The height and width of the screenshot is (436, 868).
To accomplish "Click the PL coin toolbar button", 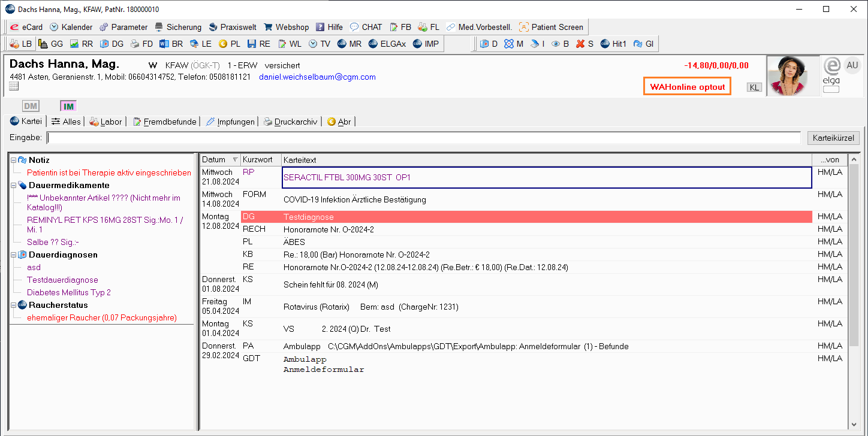I will (x=230, y=44).
